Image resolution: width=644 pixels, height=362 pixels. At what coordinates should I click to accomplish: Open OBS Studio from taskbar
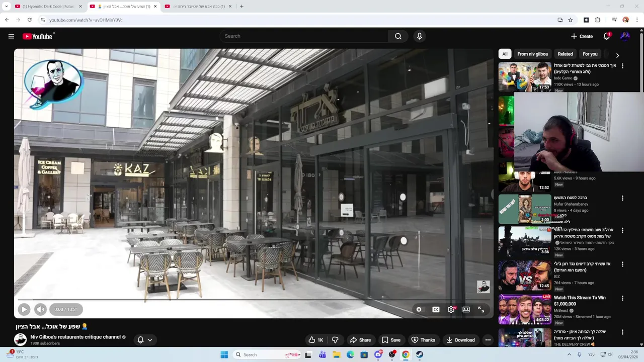392,354
